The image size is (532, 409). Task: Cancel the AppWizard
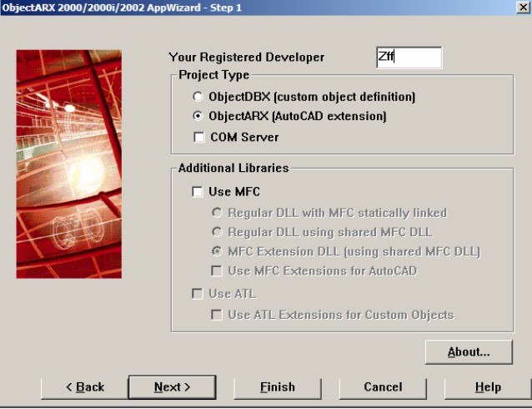[x=383, y=387]
